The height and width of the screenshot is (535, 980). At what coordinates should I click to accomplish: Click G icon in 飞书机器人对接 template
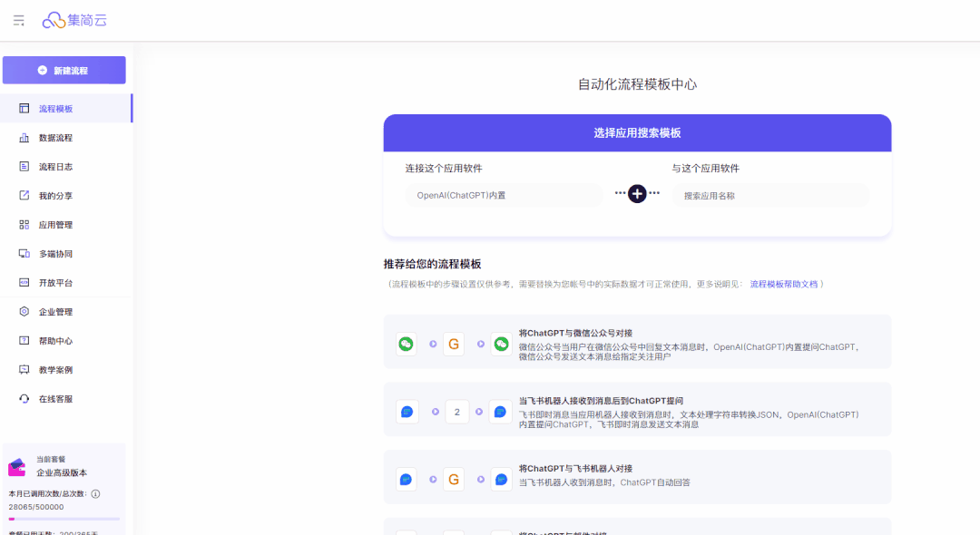click(454, 480)
